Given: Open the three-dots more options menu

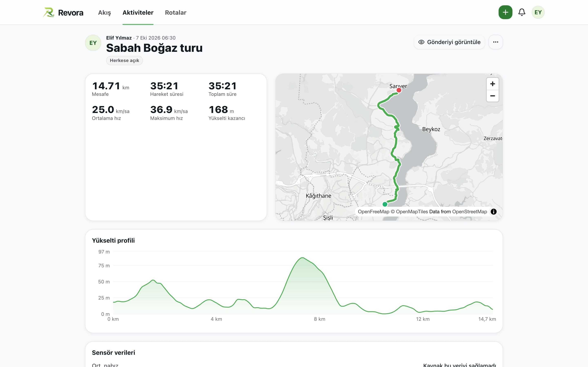Looking at the screenshot, I should (496, 42).
